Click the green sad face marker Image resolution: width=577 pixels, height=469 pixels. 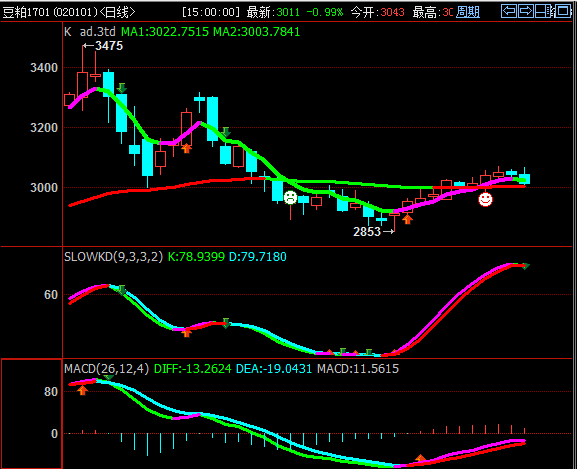[290, 198]
